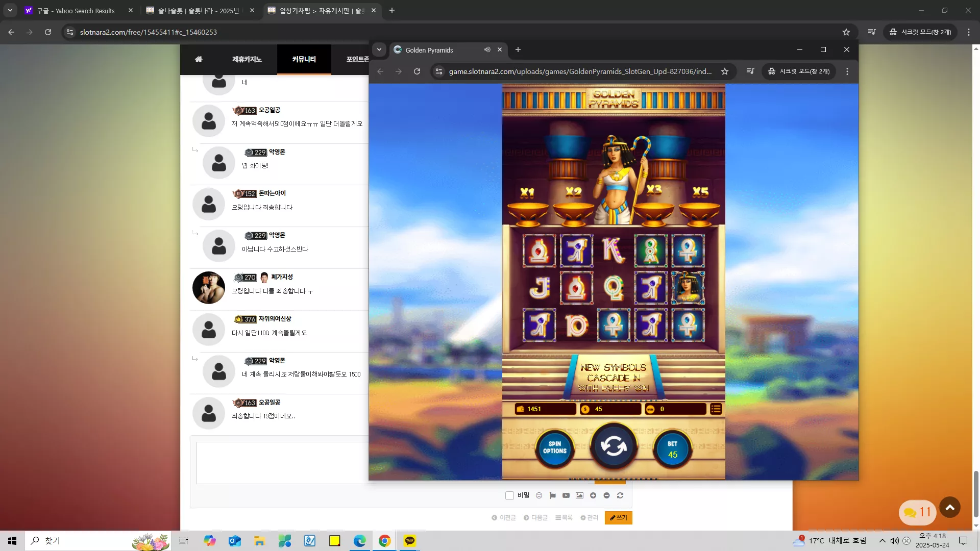Open the game window's Chrome menu

[x=847, y=71]
